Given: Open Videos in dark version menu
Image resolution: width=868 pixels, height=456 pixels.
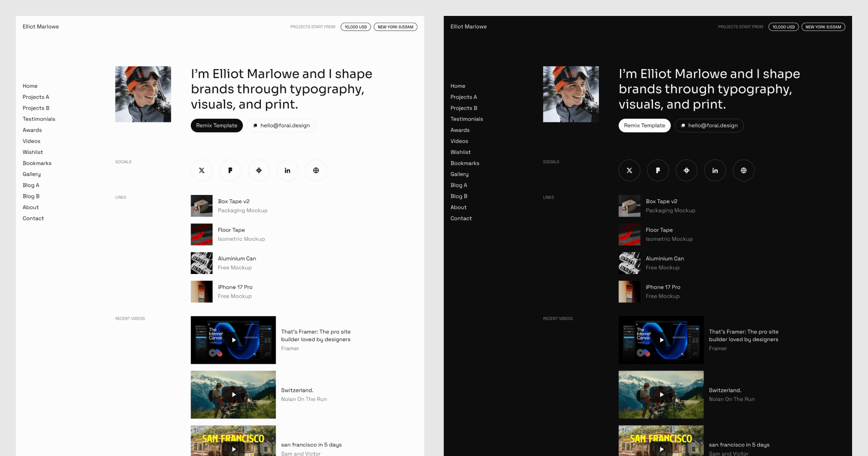Looking at the screenshot, I should pos(459,141).
